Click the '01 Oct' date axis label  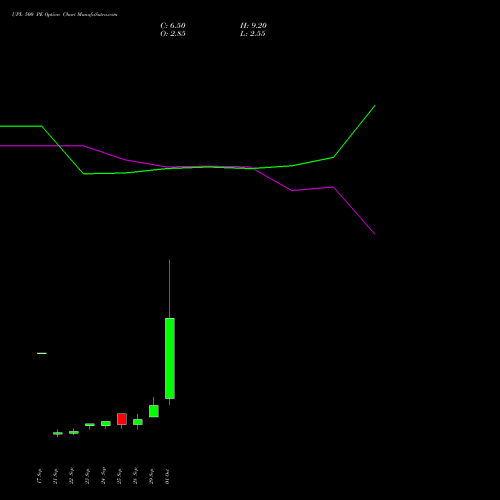[167, 476]
